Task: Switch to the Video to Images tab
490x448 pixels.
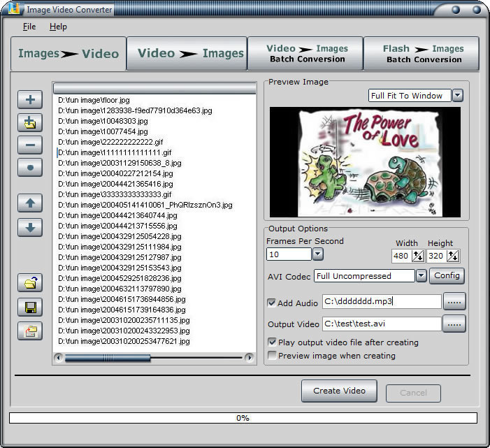Action: (187, 53)
